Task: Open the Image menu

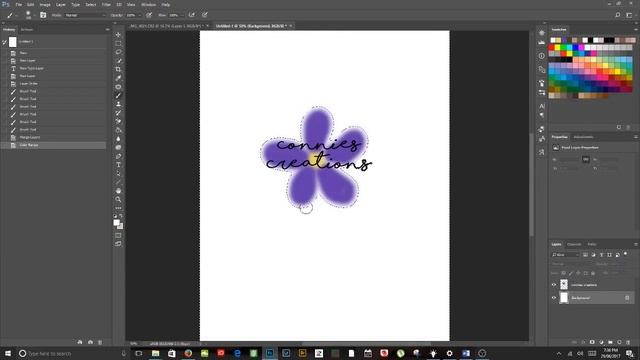Action: point(45,4)
